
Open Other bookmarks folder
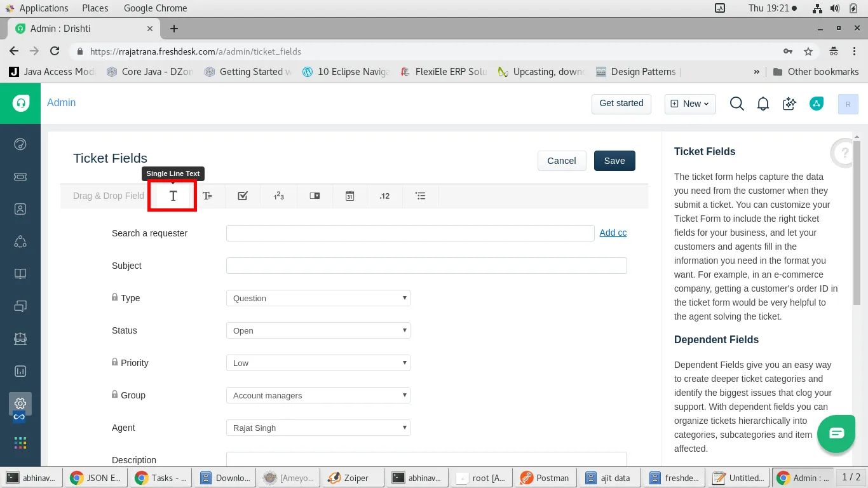click(816, 72)
